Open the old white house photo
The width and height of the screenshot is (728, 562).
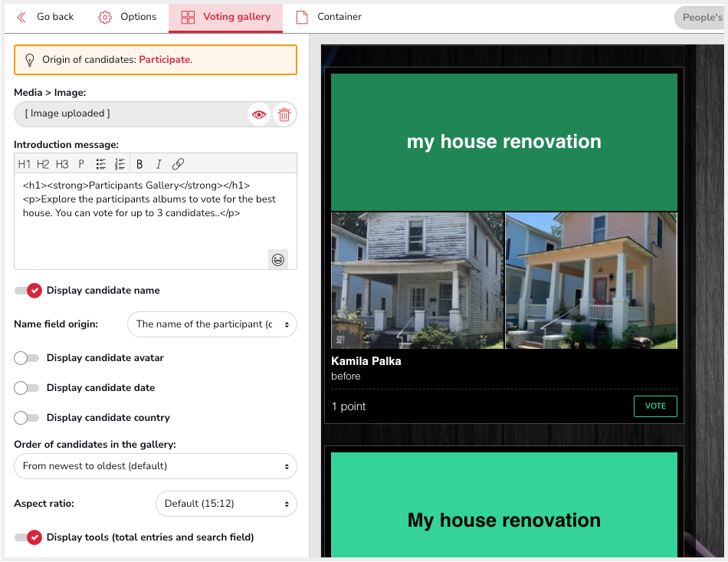point(418,281)
